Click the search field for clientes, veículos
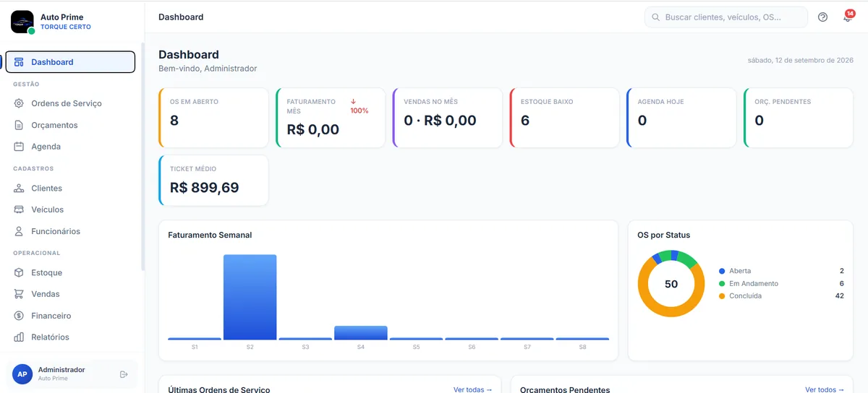The height and width of the screenshot is (393, 868). coord(726,17)
